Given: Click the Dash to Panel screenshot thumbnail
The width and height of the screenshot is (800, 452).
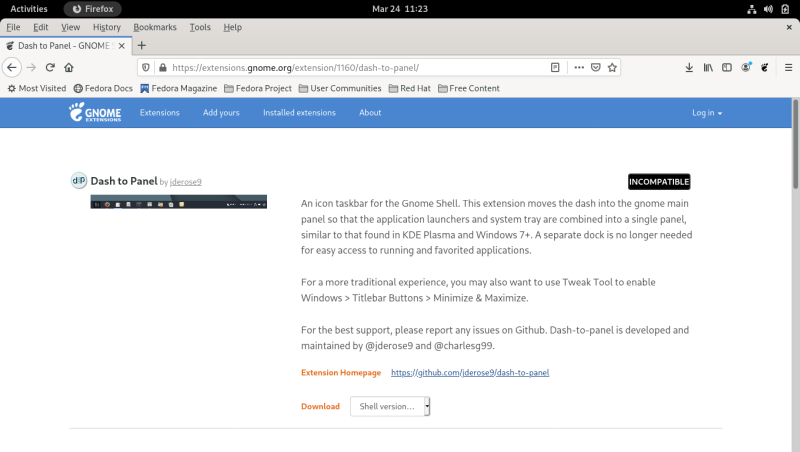Looking at the screenshot, I should tap(179, 202).
